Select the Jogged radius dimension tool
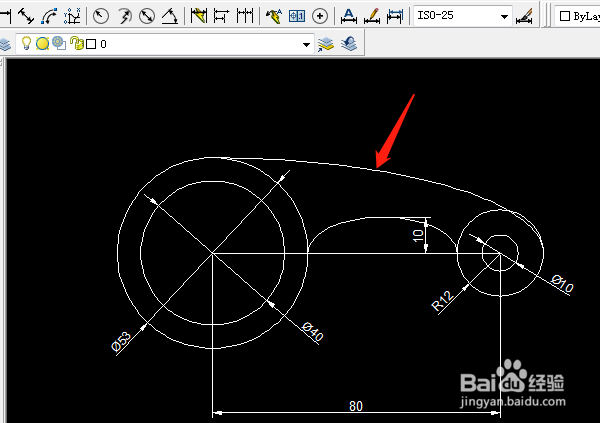The image size is (600, 423). 124,16
